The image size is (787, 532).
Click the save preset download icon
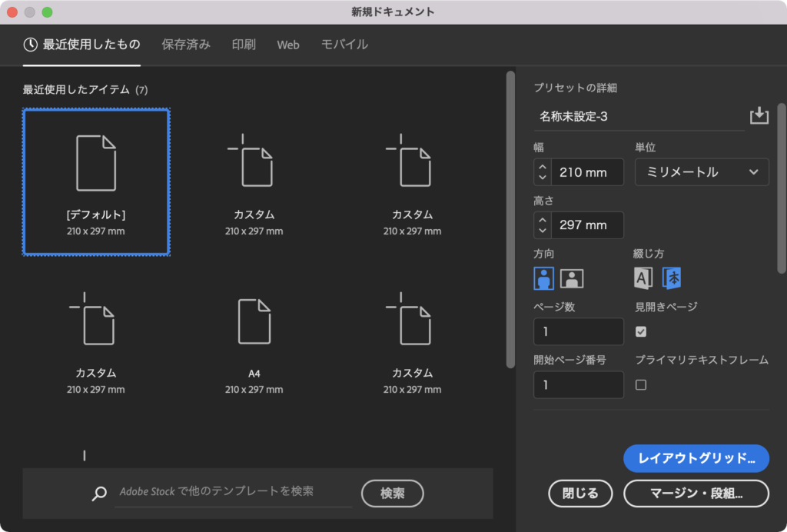[759, 115]
